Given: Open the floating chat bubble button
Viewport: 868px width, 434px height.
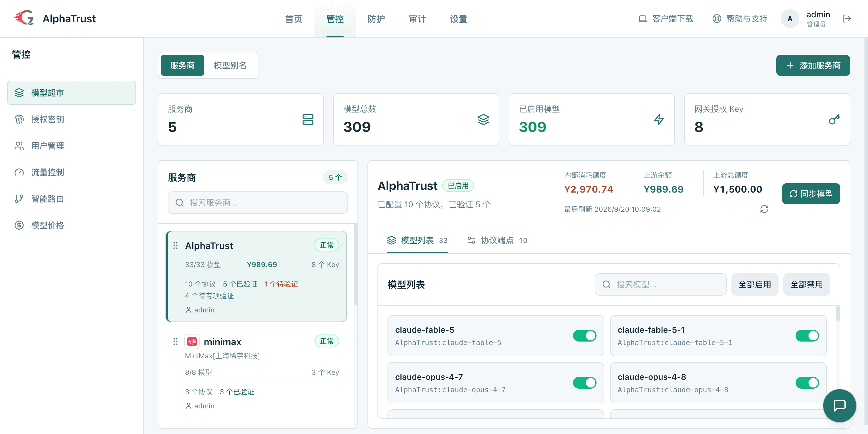Looking at the screenshot, I should point(839,405).
